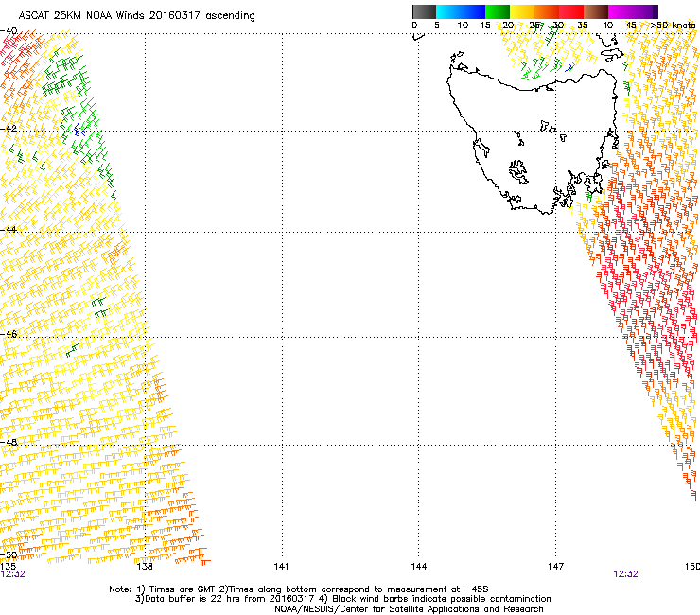Click the "135" longitude label
Viewport: 700px width, 615px height.
8,566
